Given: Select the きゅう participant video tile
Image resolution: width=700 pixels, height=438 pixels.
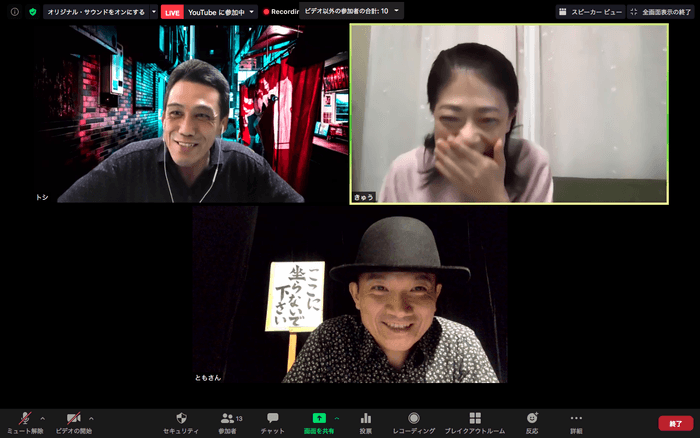Looking at the screenshot, I should coord(509,114).
